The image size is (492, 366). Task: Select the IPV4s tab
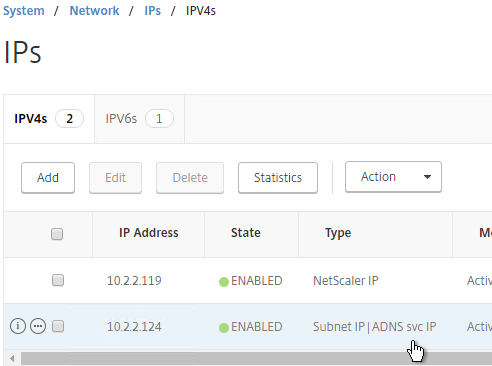pos(49,119)
